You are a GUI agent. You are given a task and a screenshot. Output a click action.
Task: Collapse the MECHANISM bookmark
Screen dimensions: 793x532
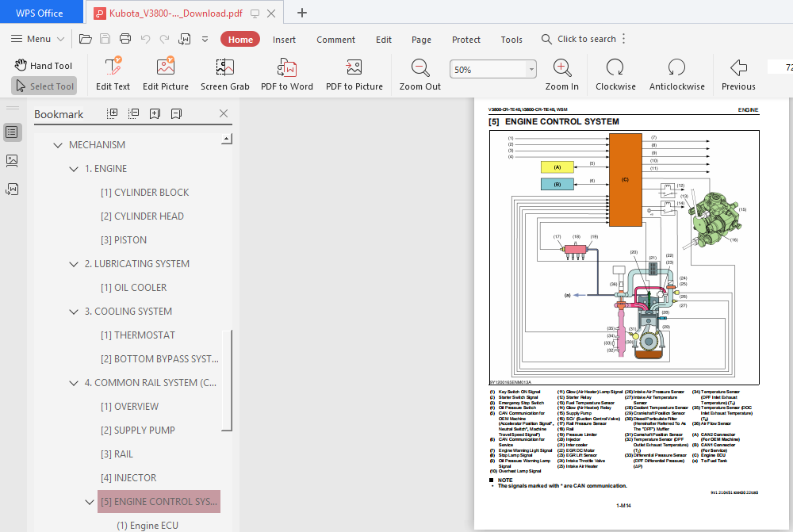[58, 145]
